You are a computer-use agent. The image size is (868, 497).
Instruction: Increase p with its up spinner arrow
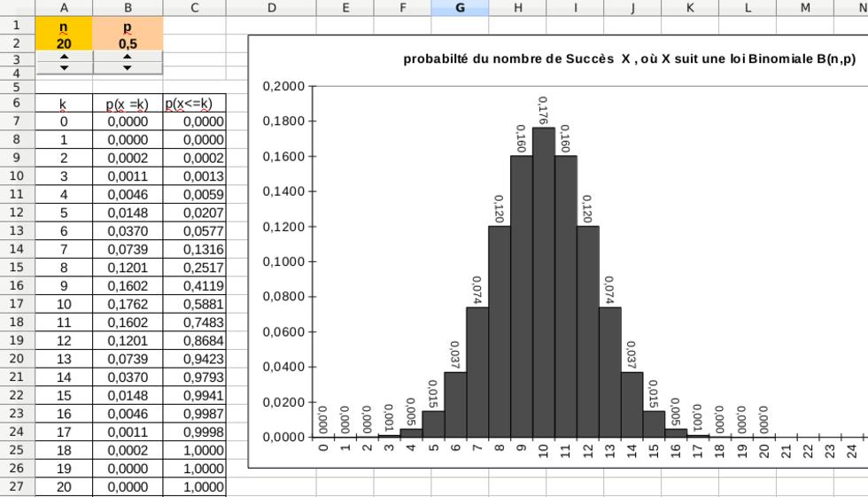[x=128, y=57]
